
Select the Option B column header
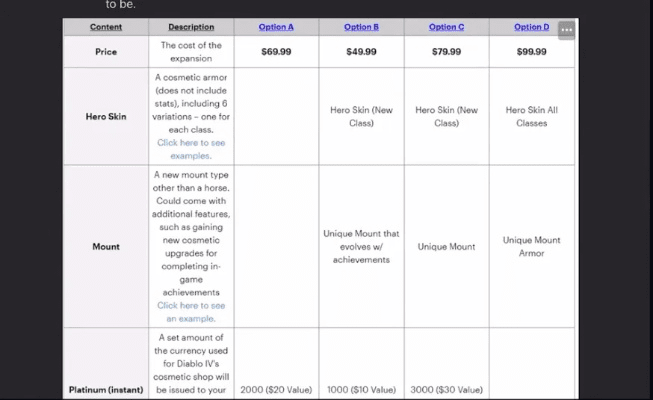click(361, 27)
